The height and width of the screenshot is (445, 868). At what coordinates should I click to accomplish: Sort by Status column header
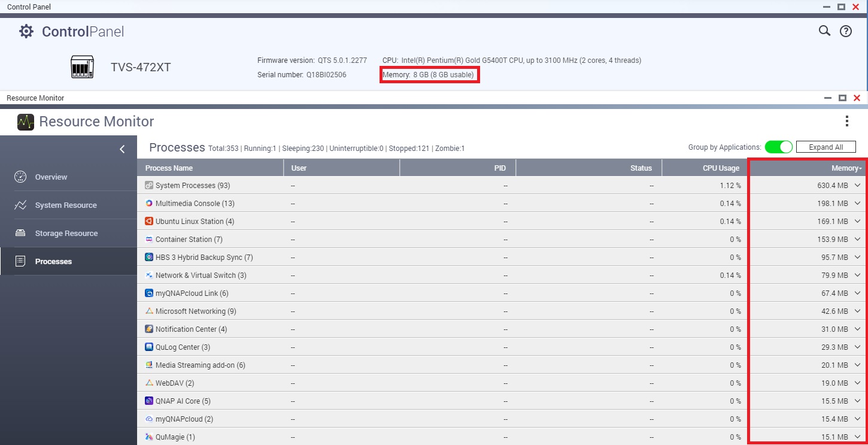tap(588, 168)
